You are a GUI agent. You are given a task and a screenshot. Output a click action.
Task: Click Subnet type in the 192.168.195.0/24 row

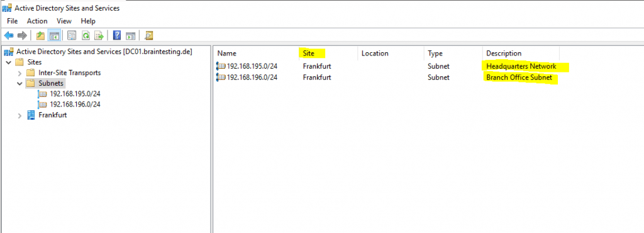[438, 65]
